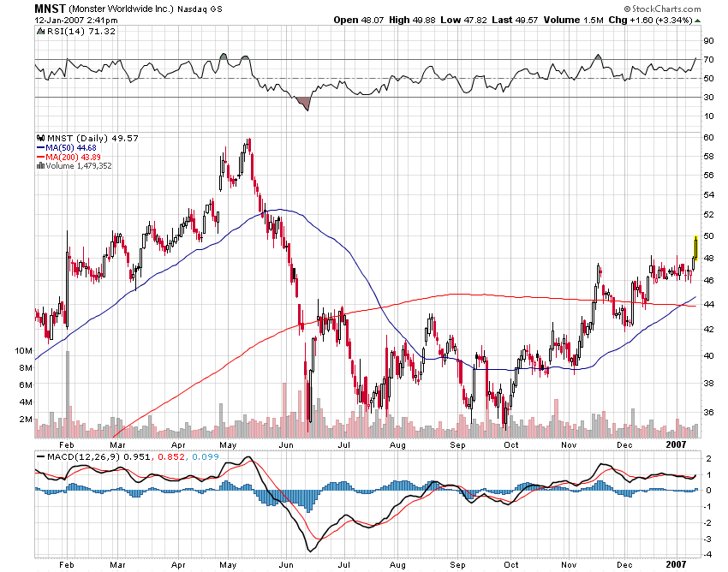Viewport: 728px width, 572px height.
Task: Click the 56 label on price axis
Action: (708, 175)
